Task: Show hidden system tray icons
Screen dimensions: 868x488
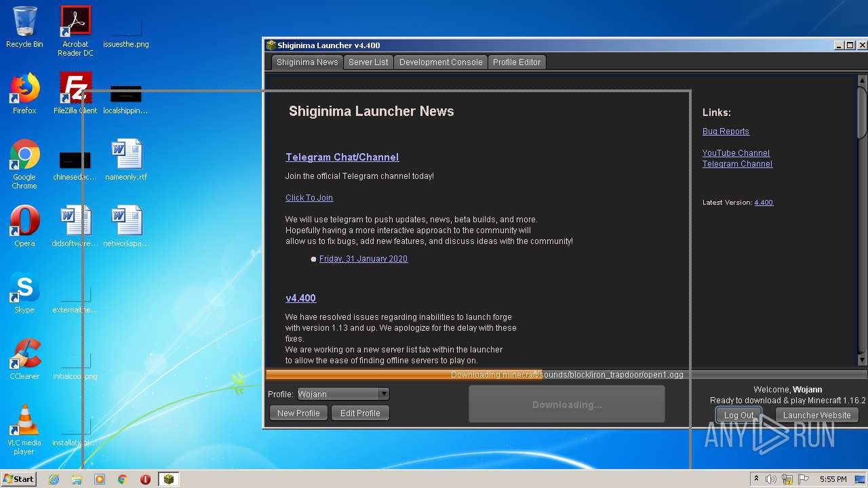Action: (756, 479)
